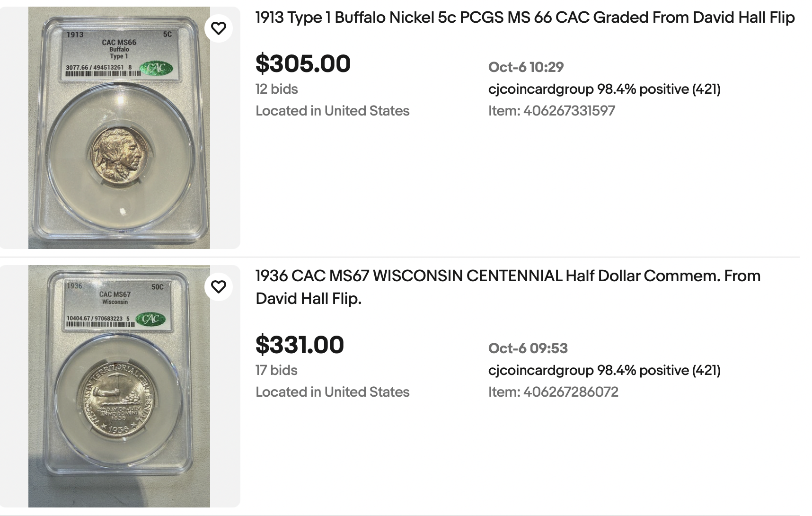Select item number 406267331597

tap(569, 111)
